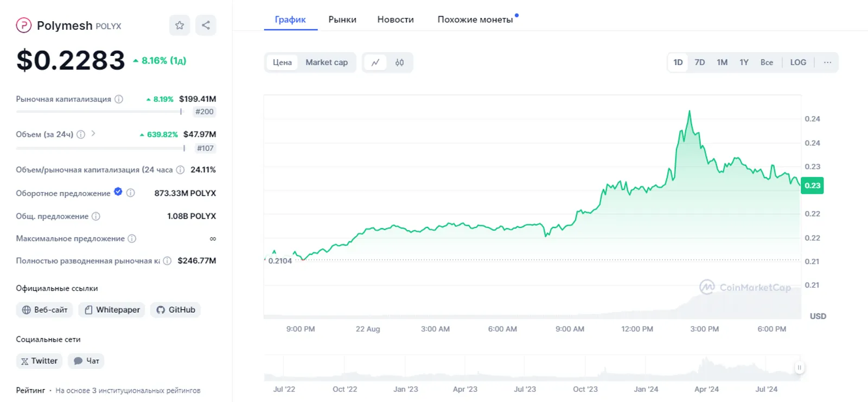
Task: Click the Официальные ссылки heading
Action: point(57,289)
